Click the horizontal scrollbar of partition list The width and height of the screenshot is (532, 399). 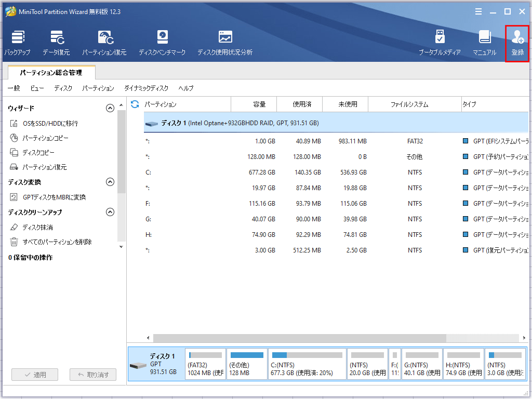(x=300, y=338)
